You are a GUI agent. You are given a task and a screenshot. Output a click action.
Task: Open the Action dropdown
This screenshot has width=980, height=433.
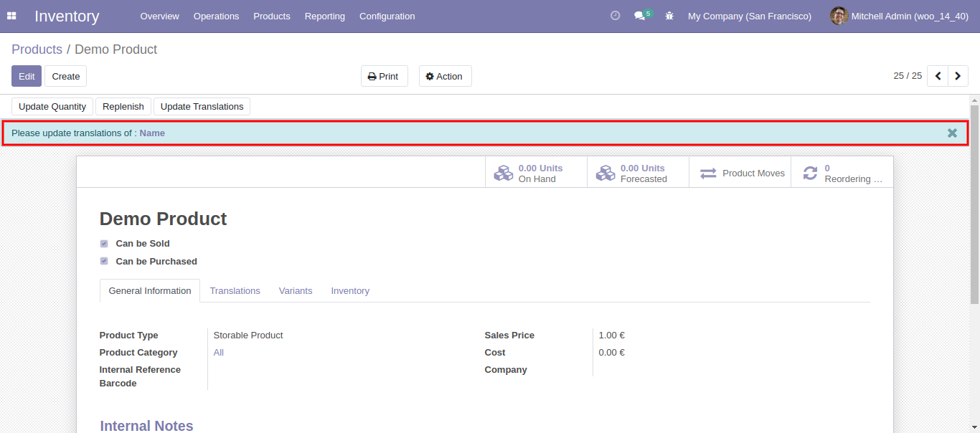[x=445, y=76]
